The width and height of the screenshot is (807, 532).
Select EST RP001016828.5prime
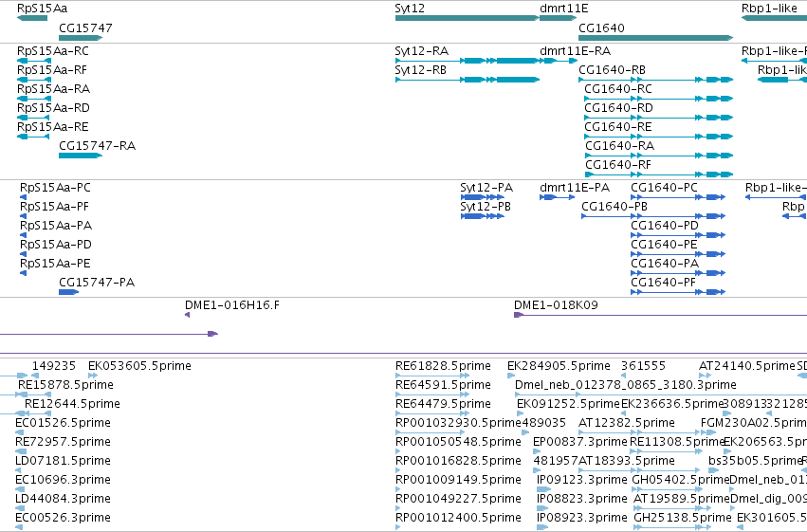398,470
